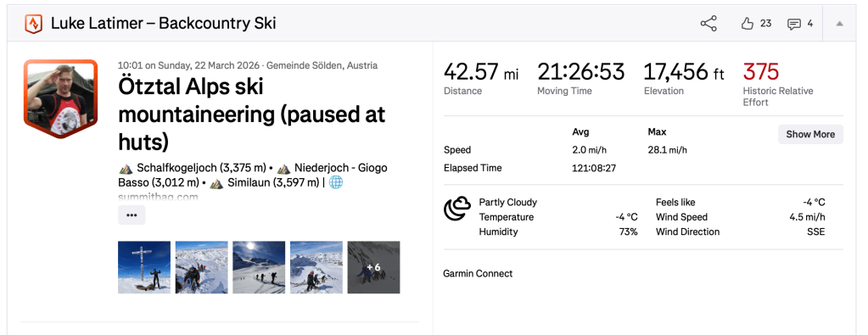This screenshot has height=335, width=868.
Task: Click the Similaun (3,597 m) text
Action: click(x=273, y=182)
